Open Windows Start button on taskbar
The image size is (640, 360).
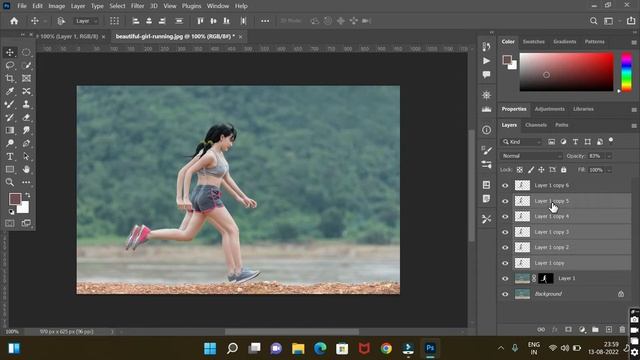click(x=210, y=348)
